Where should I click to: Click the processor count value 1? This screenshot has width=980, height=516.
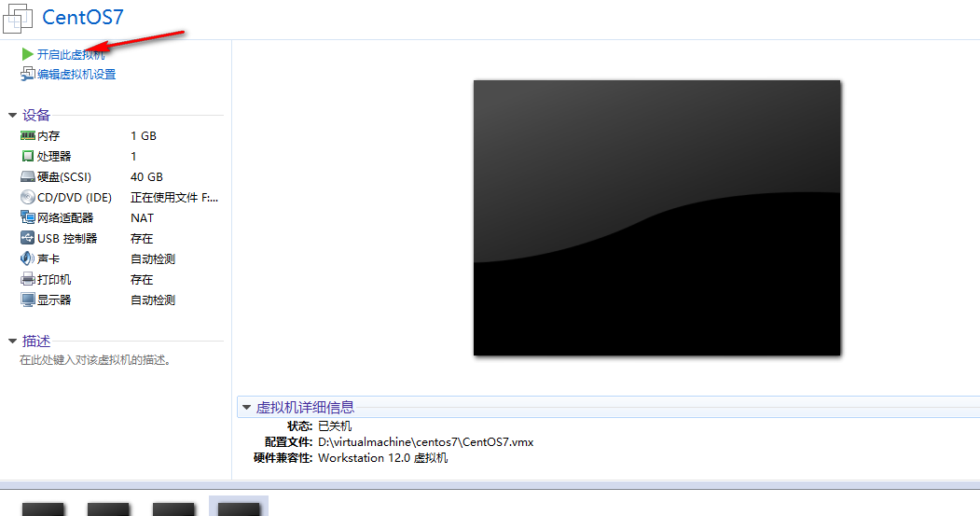click(x=133, y=157)
